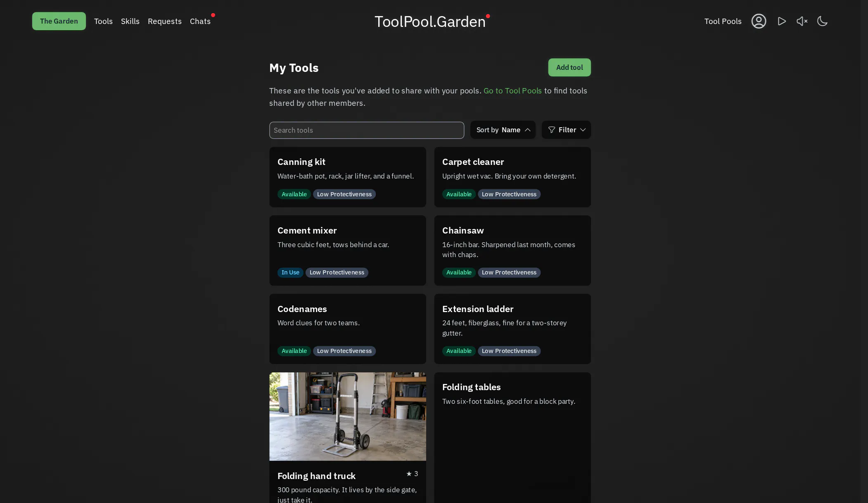Click Low Protectiveness badge on Chainsaw
Screen dimensions: 868x503
(509, 272)
